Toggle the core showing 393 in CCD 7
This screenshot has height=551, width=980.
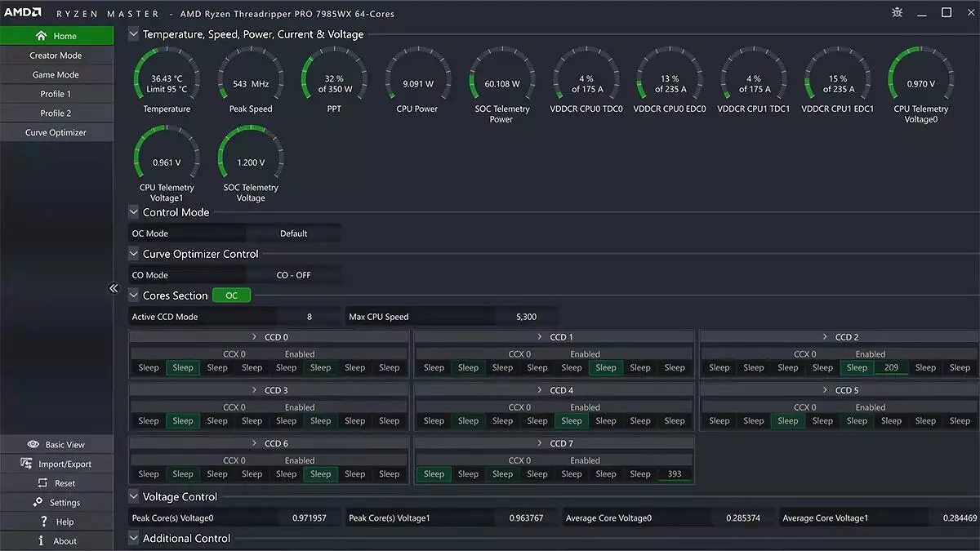[x=674, y=474]
